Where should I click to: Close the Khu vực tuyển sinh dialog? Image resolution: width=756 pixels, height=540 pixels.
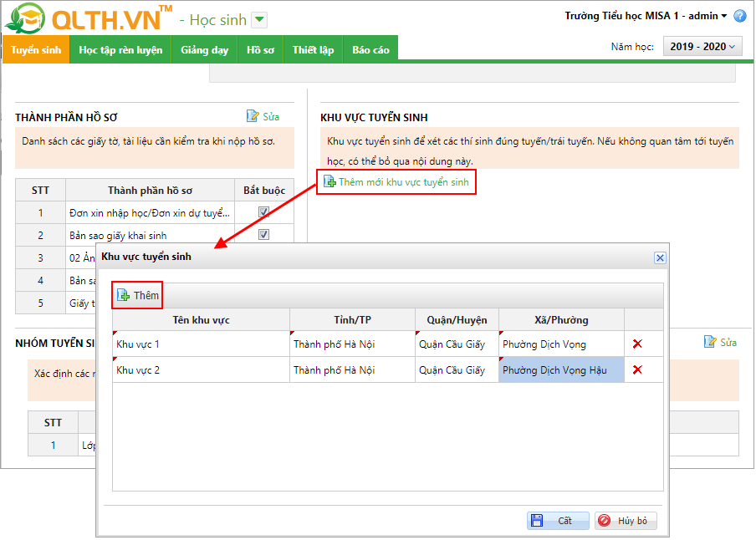pos(660,257)
